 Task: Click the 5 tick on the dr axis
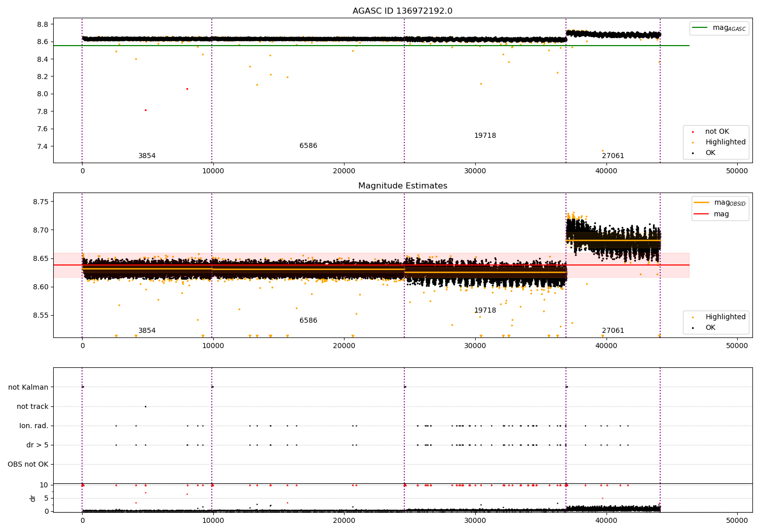pyautogui.click(x=46, y=499)
